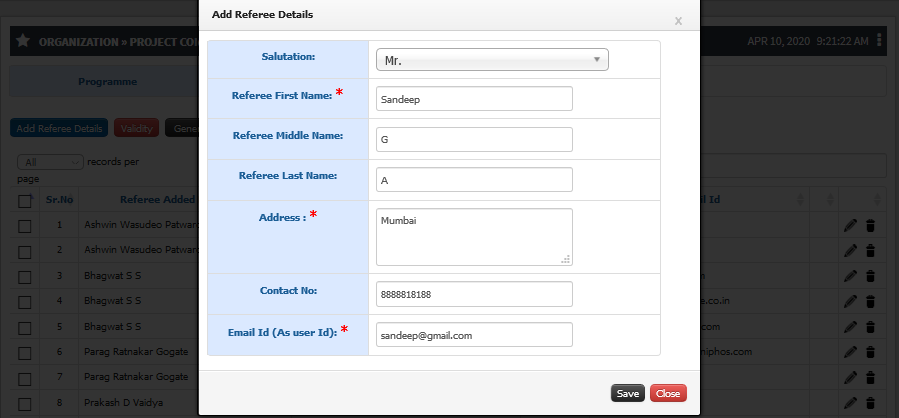Delete row 2 with the trash icon
This screenshot has width=899, height=418.
[x=870, y=251]
